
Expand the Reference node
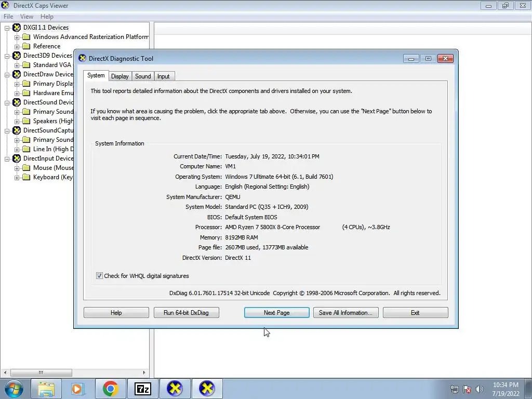(17, 46)
